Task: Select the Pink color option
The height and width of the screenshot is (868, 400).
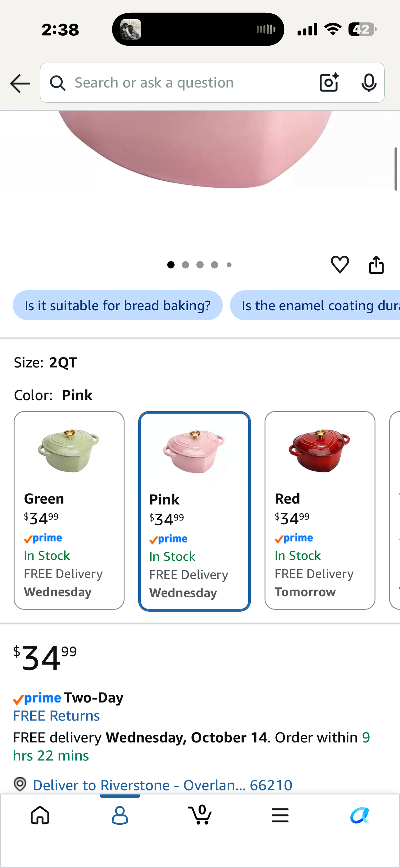Action: tap(194, 511)
